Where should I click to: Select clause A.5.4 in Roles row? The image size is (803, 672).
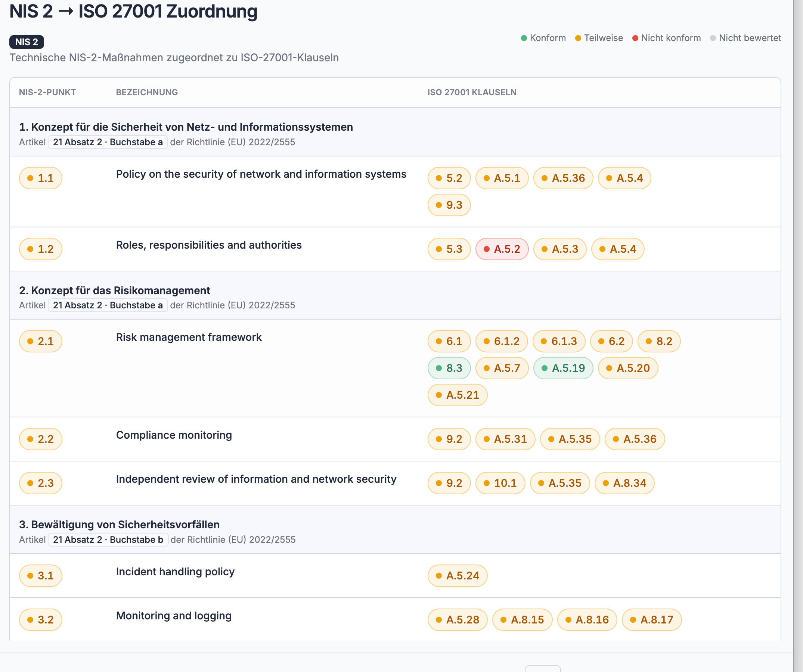click(x=618, y=249)
